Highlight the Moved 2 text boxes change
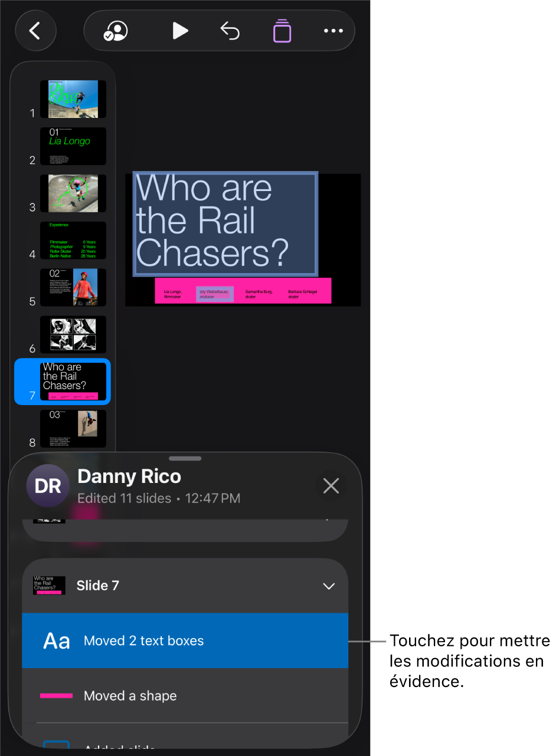The image size is (556, 756). tap(185, 641)
